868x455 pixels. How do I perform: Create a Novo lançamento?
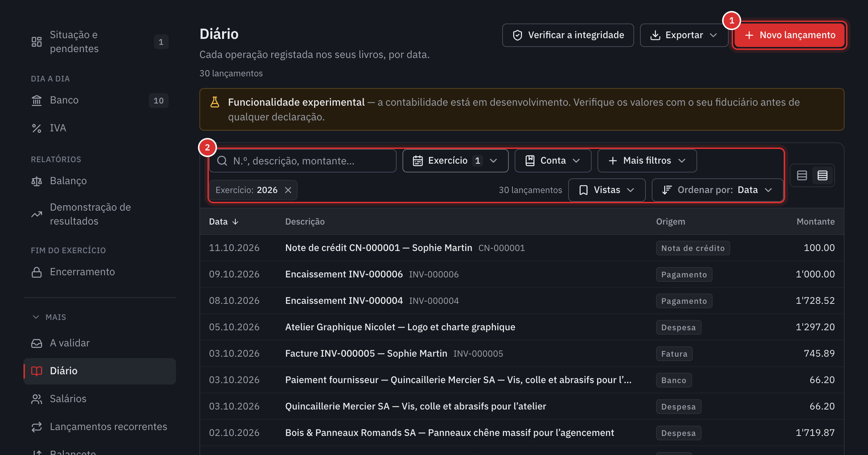(x=790, y=35)
